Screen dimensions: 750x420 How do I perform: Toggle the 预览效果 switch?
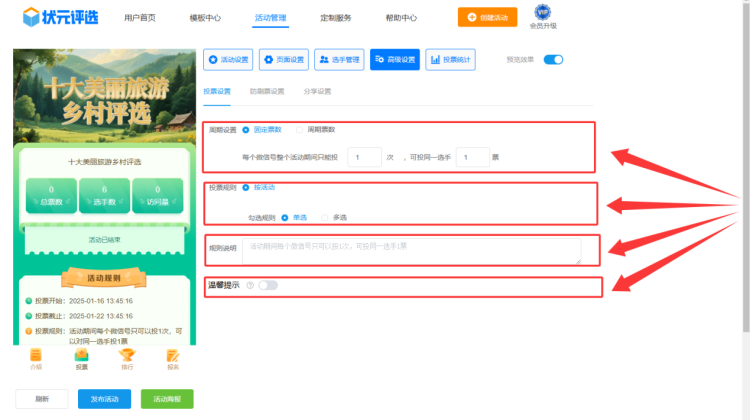553,60
